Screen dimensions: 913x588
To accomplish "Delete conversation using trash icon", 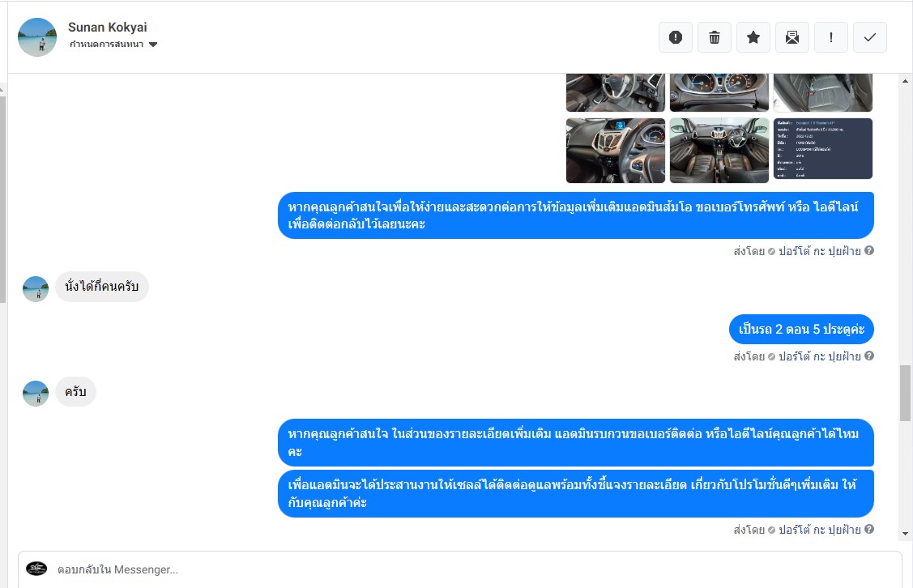I will coord(715,37).
